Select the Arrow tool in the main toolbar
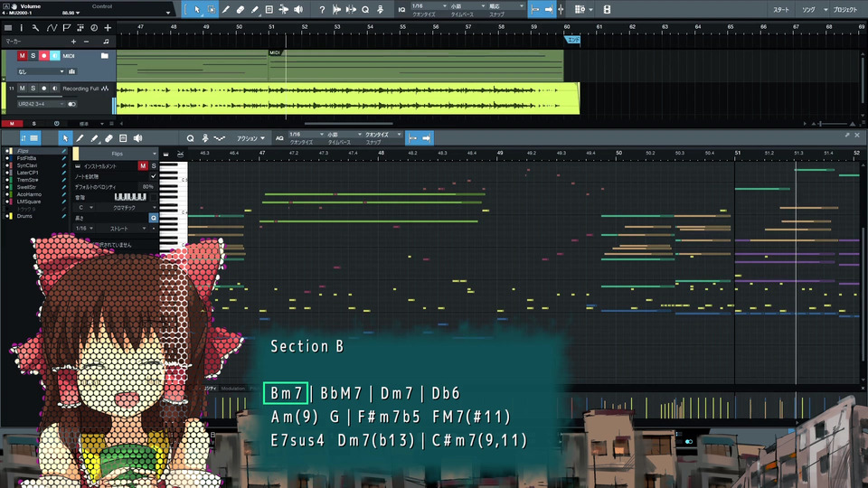This screenshot has width=868, height=488. 196,9
